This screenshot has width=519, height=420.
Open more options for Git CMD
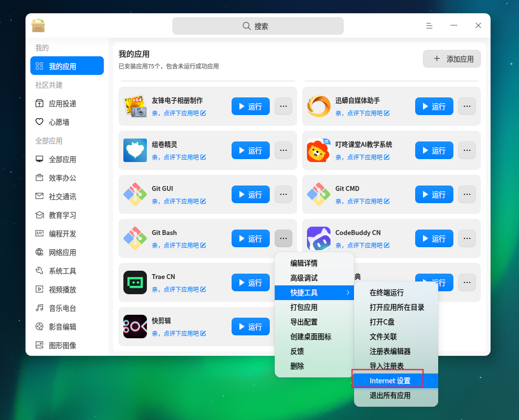click(467, 194)
